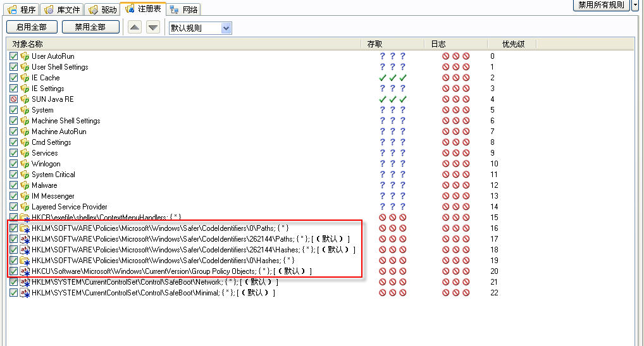Click the log icons of the Malware row
The height and width of the screenshot is (346, 644).
[x=456, y=185]
